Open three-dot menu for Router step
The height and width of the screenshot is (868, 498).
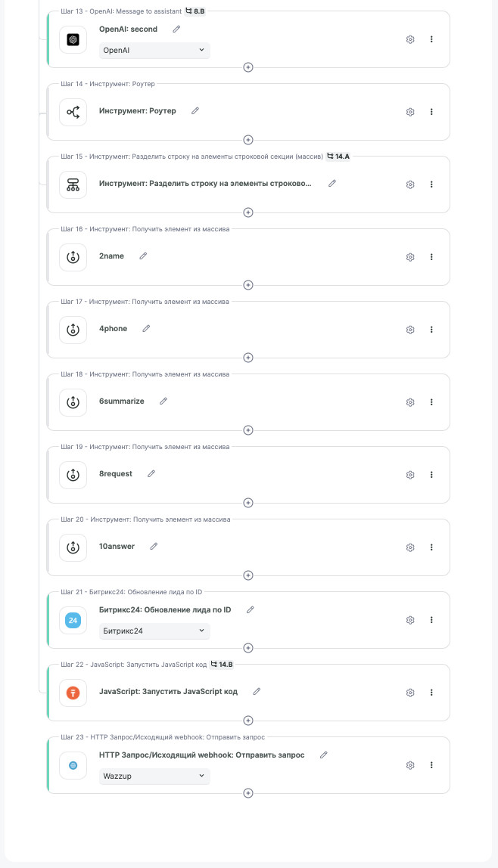coord(431,112)
